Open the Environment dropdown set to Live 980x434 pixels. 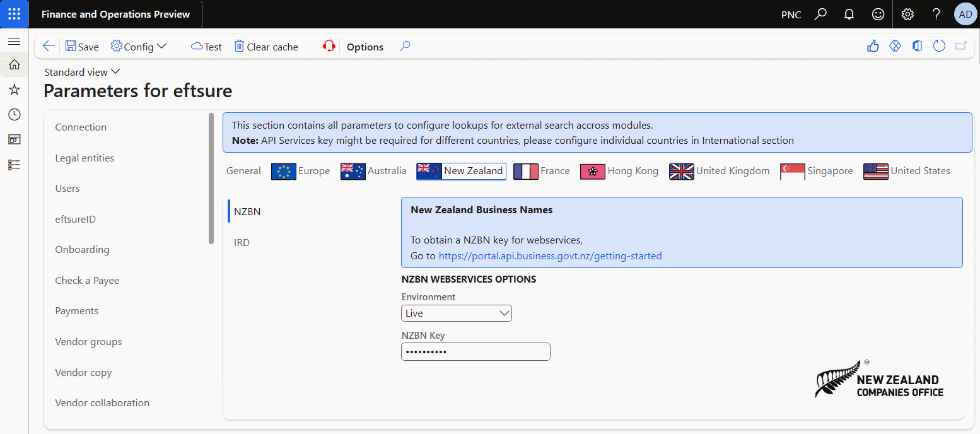(x=457, y=313)
